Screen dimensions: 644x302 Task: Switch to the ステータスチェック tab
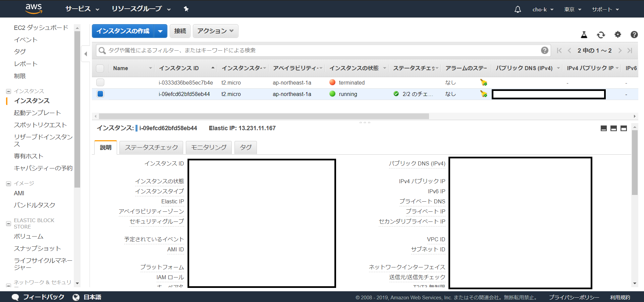pos(151,148)
